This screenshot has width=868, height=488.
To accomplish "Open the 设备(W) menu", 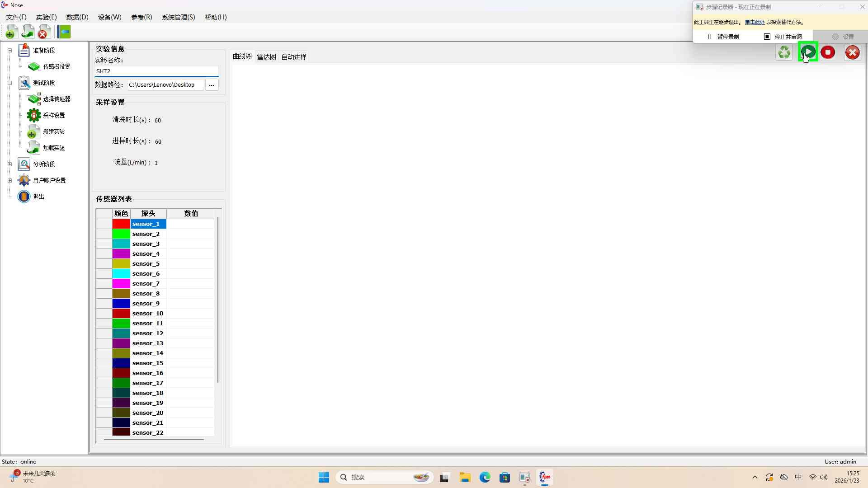I will pyautogui.click(x=109, y=17).
